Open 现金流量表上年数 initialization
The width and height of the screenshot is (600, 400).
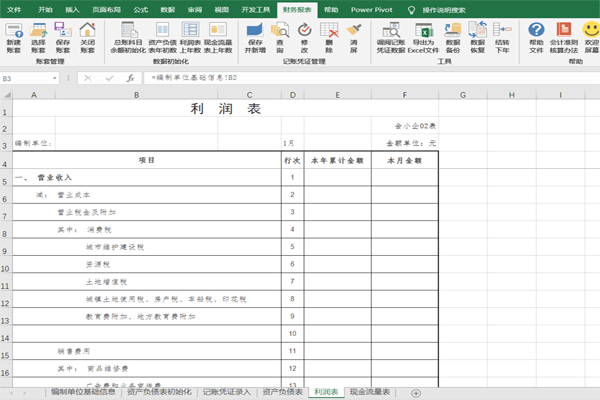click(218, 38)
